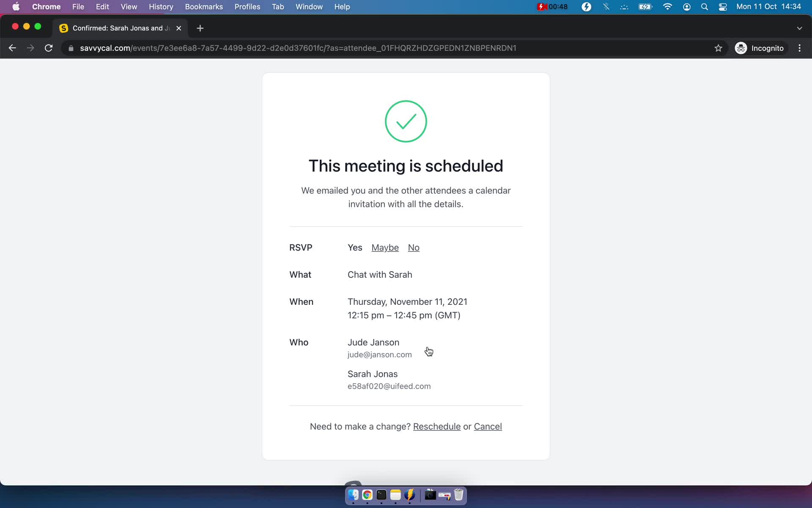Click the green checkmark confirmation icon
The height and width of the screenshot is (508, 812).
pyautogui.click(x=406, y=121)
